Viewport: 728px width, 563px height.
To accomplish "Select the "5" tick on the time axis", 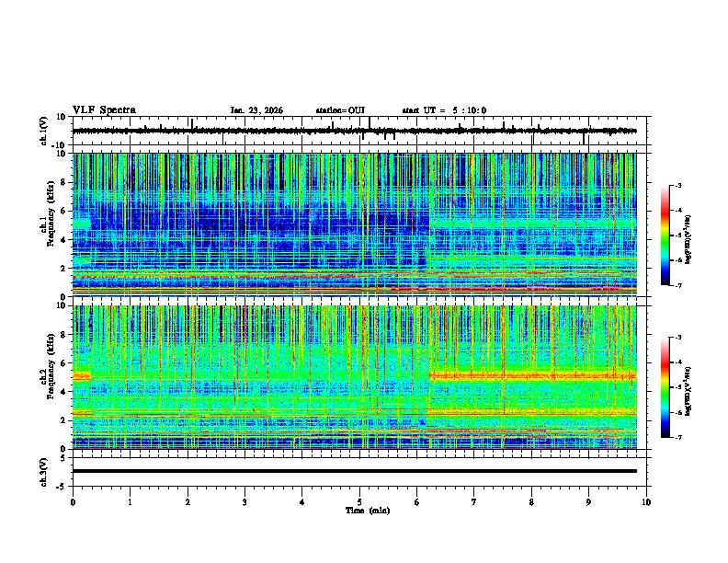I will coord(359,502).
